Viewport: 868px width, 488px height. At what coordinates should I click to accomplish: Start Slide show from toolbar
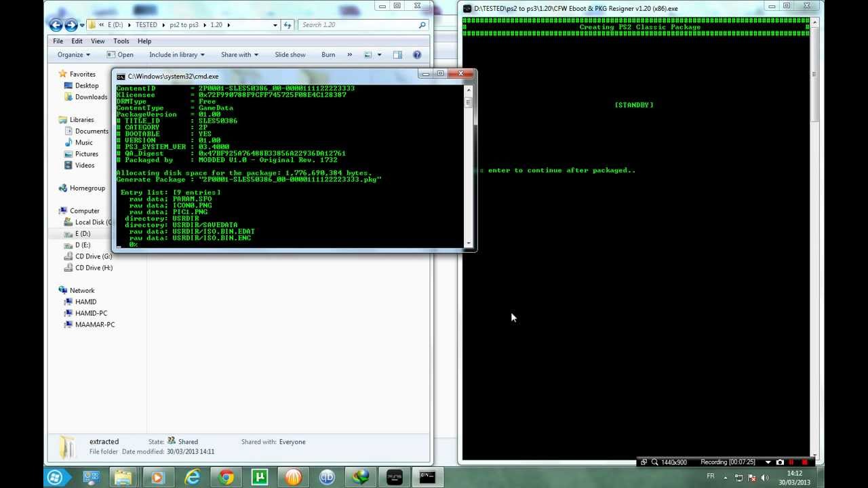click(x=290, y=55)
